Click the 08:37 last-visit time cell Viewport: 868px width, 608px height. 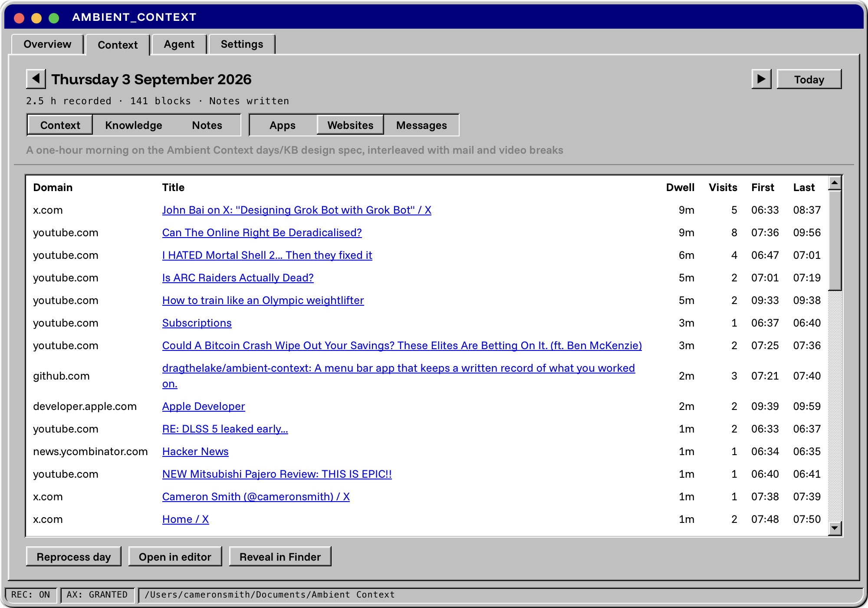tap(807, 210)
